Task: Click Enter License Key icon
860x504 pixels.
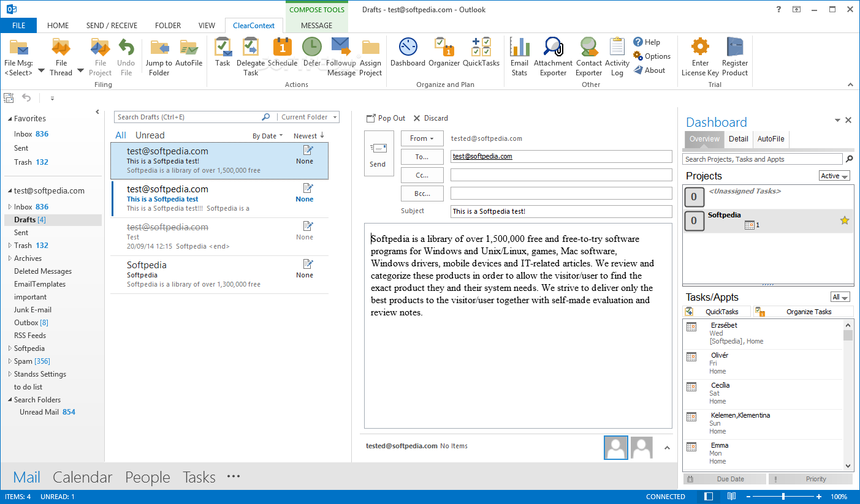Action: [x=700, y=57]
